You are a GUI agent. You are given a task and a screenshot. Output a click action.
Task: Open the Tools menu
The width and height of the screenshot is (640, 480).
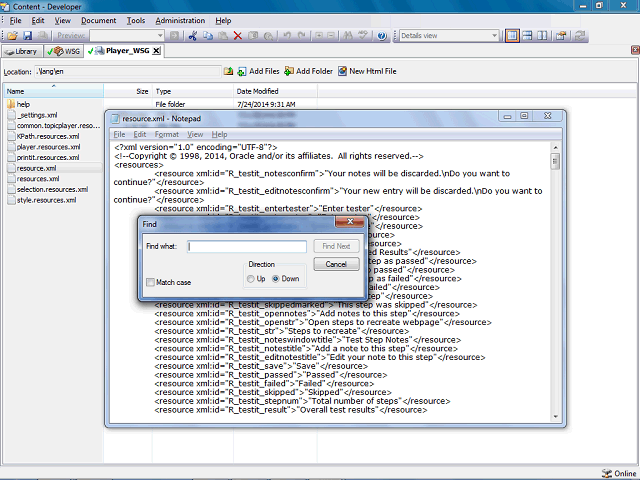136,21
